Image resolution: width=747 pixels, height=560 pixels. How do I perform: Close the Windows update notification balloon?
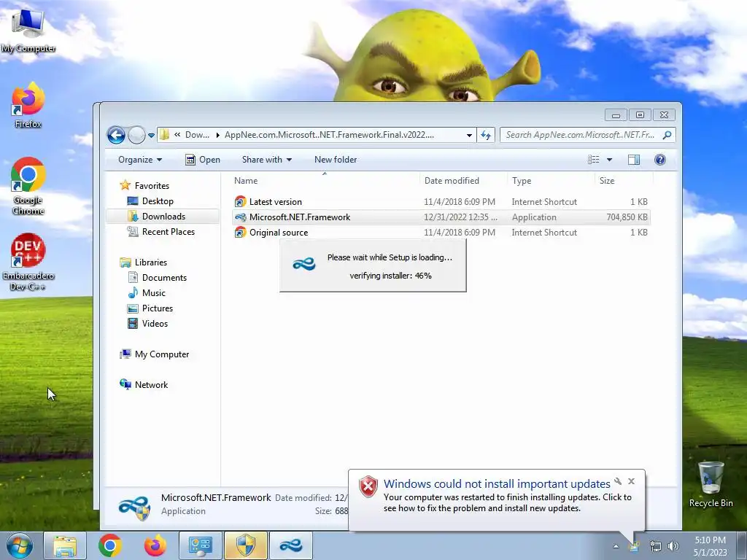(x=631, y=481)
